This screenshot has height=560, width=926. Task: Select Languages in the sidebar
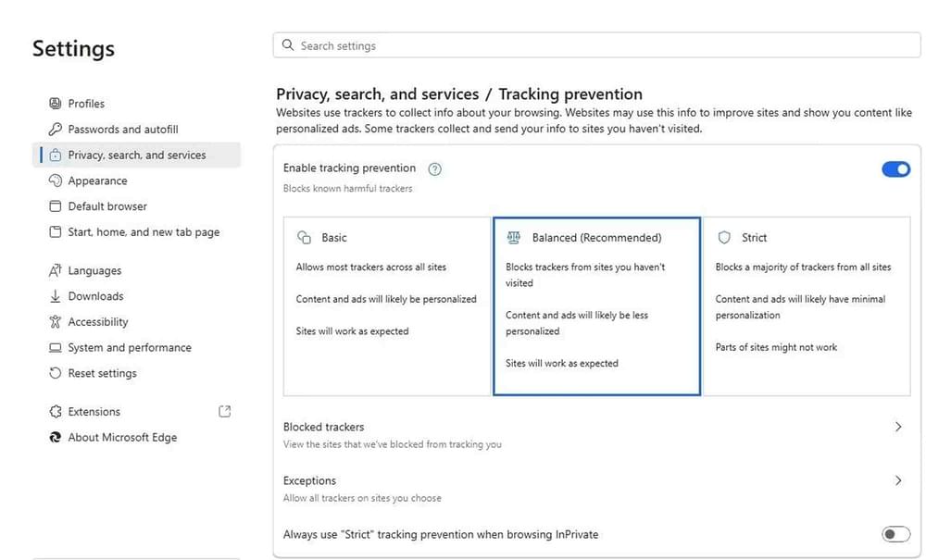click(x=94, y=270)
